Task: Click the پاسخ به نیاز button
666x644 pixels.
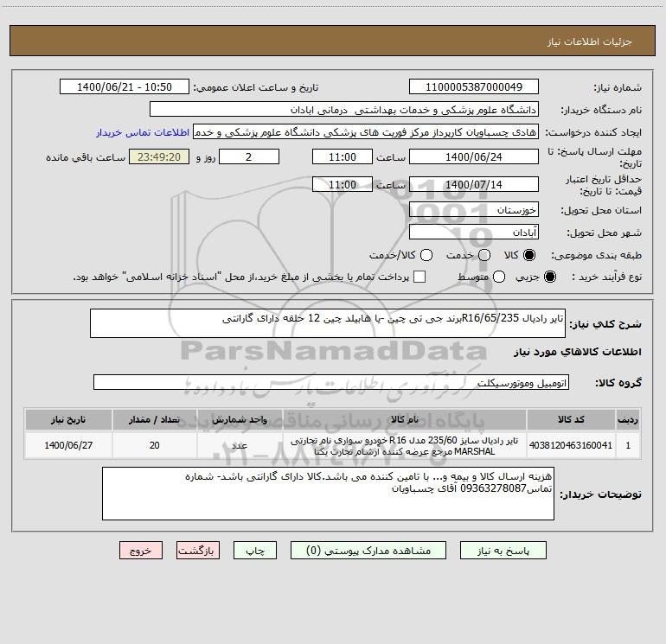Action: (503, 551)
